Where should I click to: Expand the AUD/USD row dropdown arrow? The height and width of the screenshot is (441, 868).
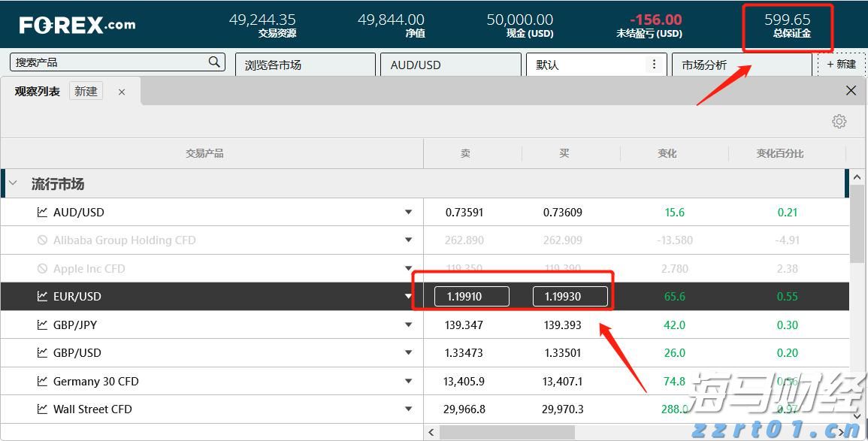click(x=408, y=212)
